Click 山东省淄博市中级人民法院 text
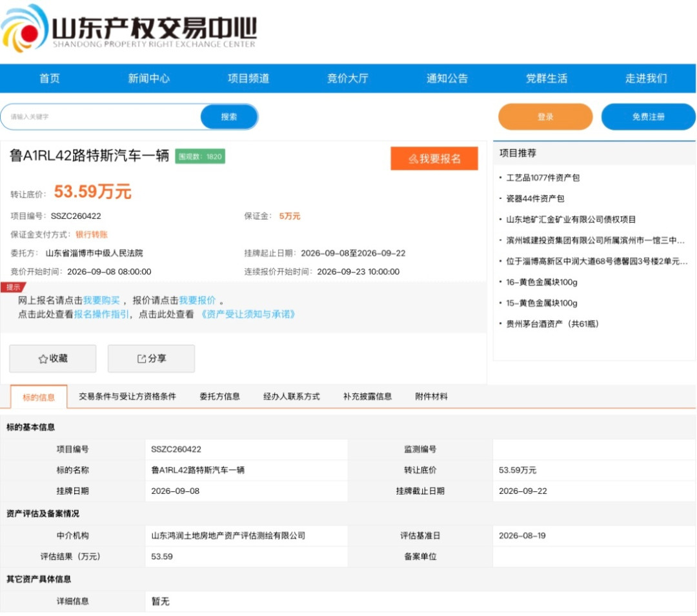The height and width of the screenshot is (616, 697). click(94, 253)
